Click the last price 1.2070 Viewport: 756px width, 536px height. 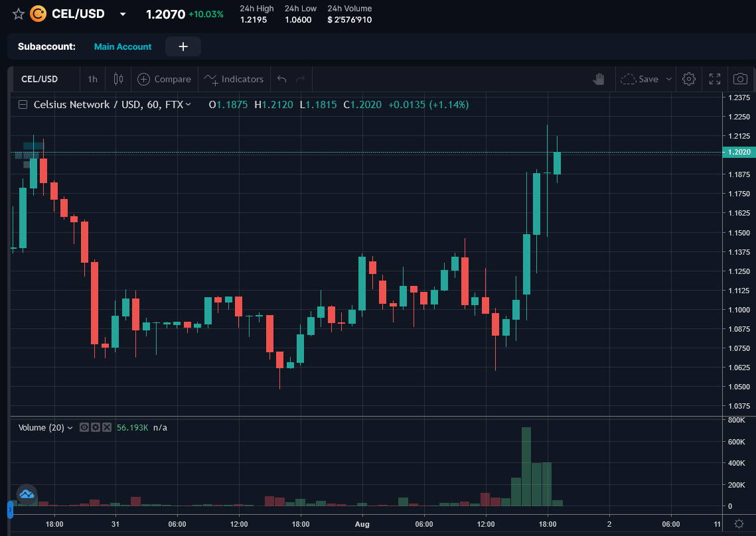pos(165,15)
